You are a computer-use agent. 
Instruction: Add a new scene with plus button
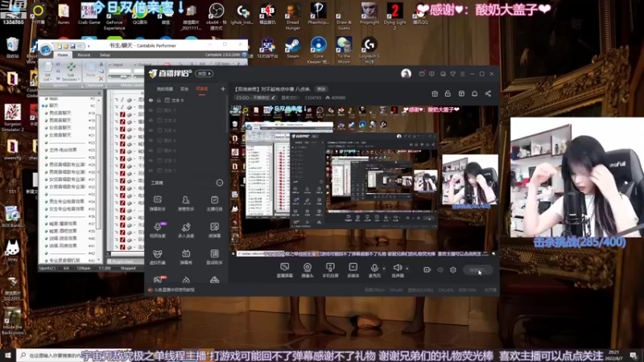click(223, 88)
